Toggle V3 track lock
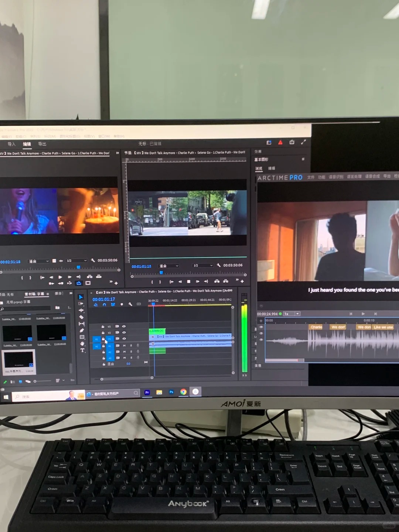 coord(103,327)
